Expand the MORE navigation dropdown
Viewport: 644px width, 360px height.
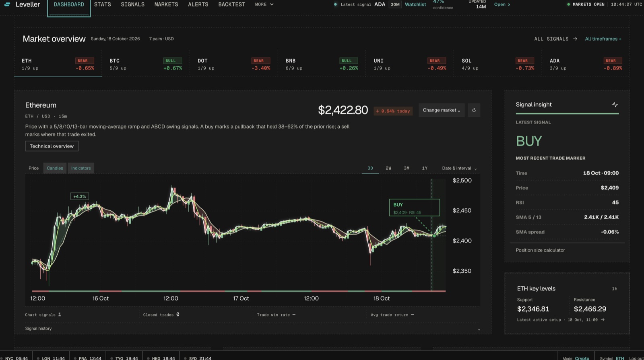click(x=264, y=4)
